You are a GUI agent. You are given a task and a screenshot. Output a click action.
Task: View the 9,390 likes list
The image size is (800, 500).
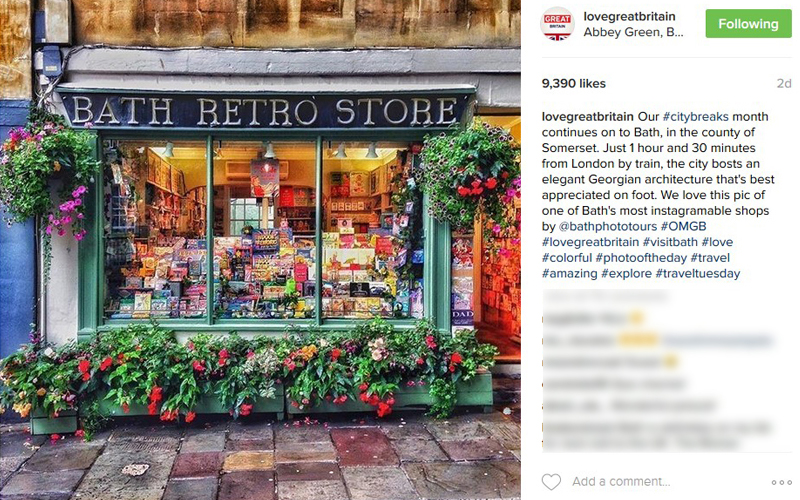click(x=573, y=84)
